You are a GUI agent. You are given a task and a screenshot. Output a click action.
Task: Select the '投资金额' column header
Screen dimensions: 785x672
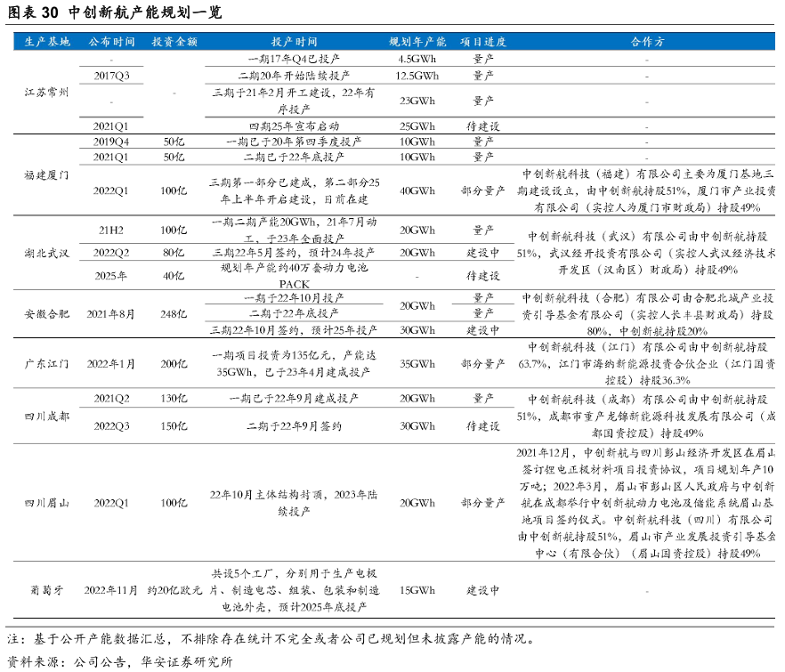coord(174,42)
